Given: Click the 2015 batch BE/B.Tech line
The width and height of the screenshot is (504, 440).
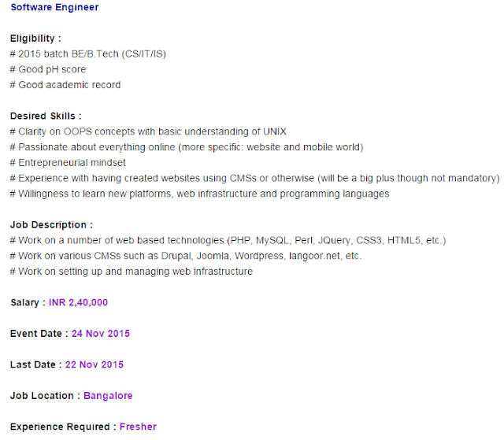Looking at the screenshot, I should point(87,54).
